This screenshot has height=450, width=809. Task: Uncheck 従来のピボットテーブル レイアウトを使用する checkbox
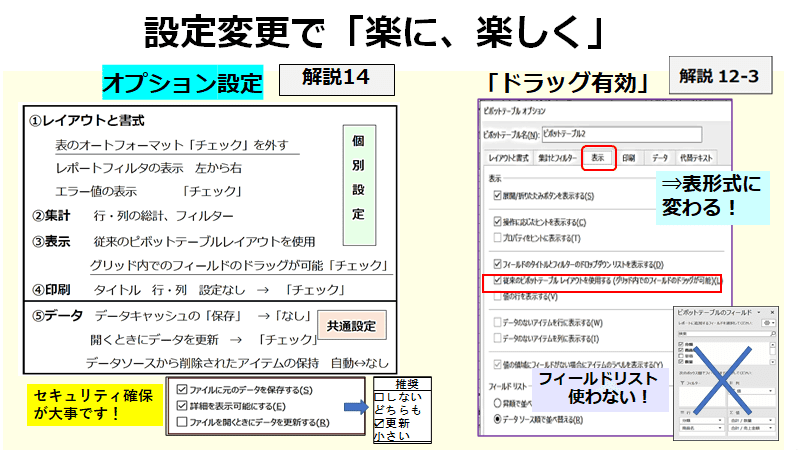click(497, 281)
